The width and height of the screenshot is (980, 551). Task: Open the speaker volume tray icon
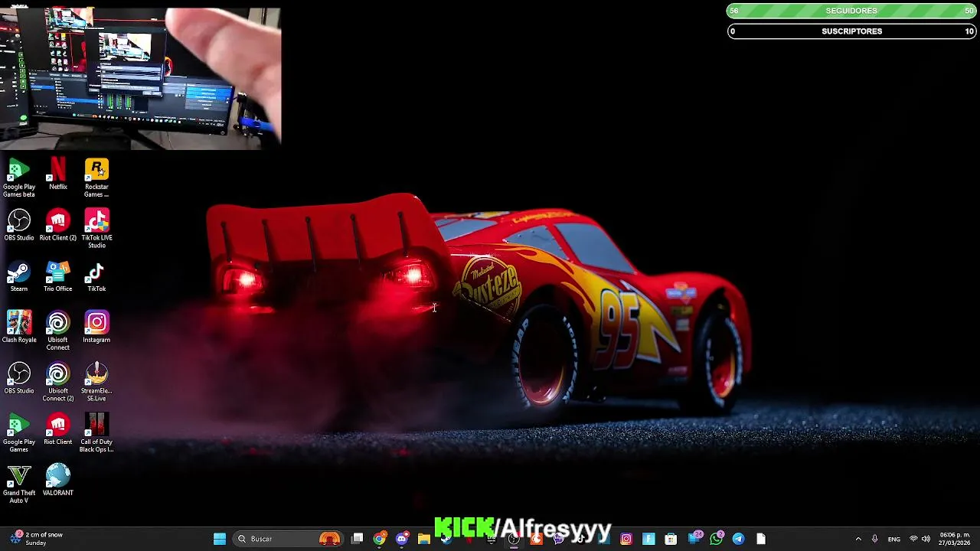[926, 539]
